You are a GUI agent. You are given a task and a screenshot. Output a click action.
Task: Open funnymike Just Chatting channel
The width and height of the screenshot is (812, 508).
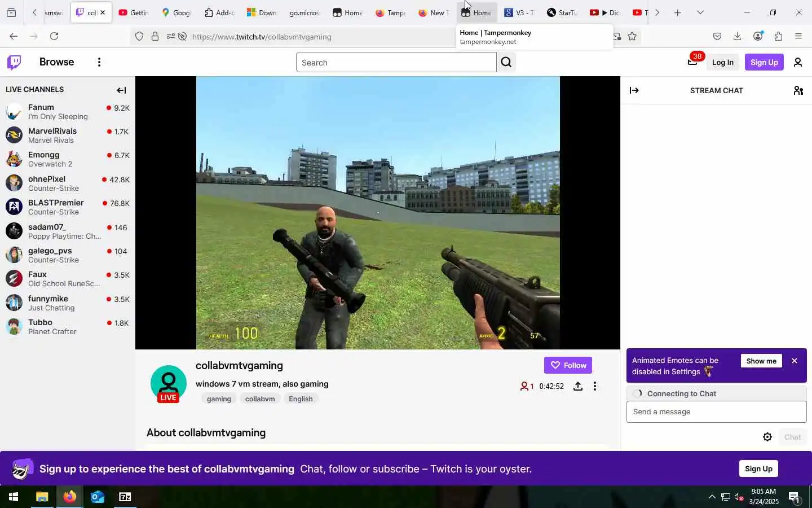[68, 303]
